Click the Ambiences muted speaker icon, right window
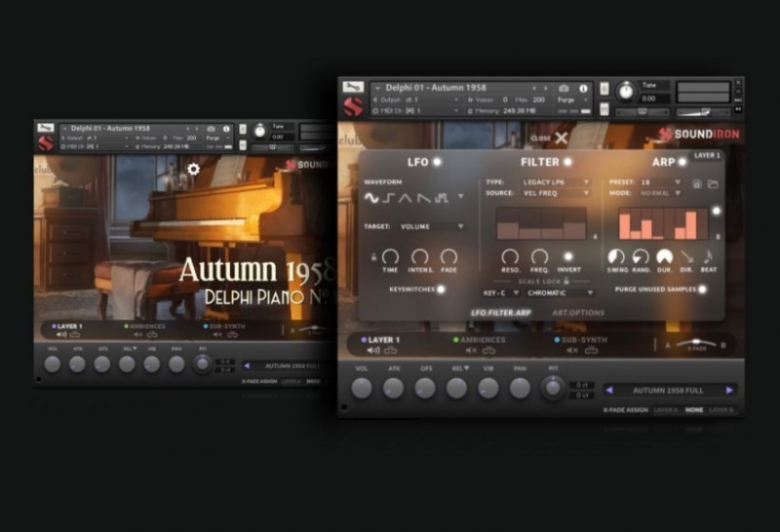 coord(471,351)
